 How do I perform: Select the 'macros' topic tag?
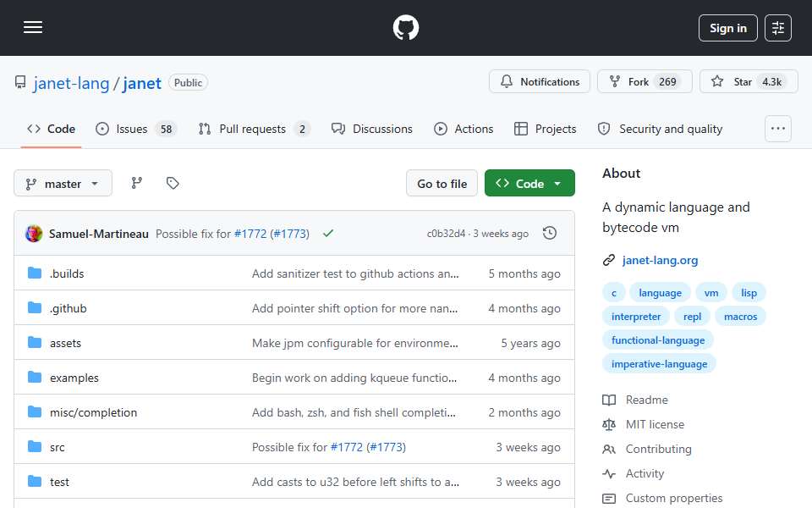tap(741, 316)
